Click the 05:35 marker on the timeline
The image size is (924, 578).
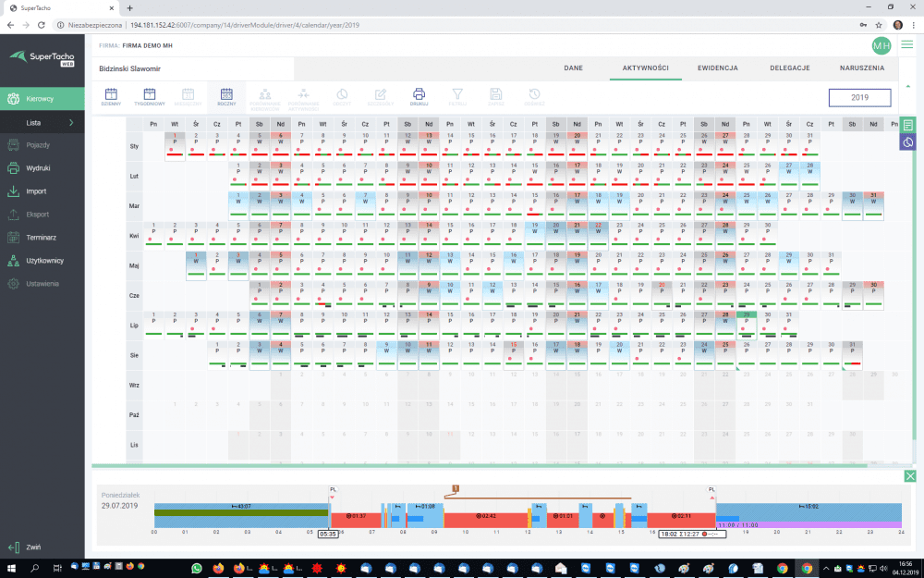click(x=328, y=534)
